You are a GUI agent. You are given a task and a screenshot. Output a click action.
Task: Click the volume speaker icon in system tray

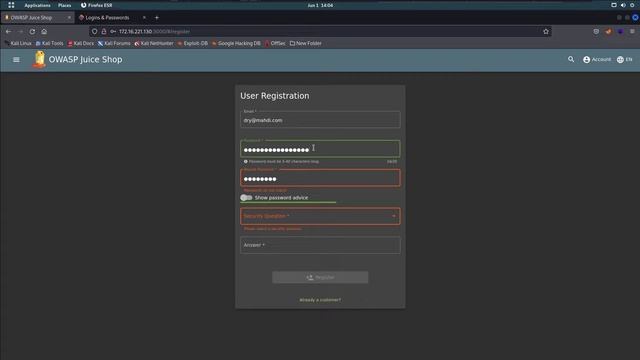point(623,5)
